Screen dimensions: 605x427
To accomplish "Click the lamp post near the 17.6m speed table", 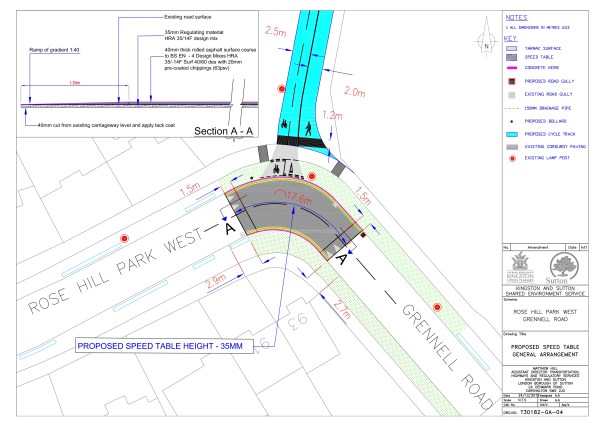I will click(x=312, y=176).
